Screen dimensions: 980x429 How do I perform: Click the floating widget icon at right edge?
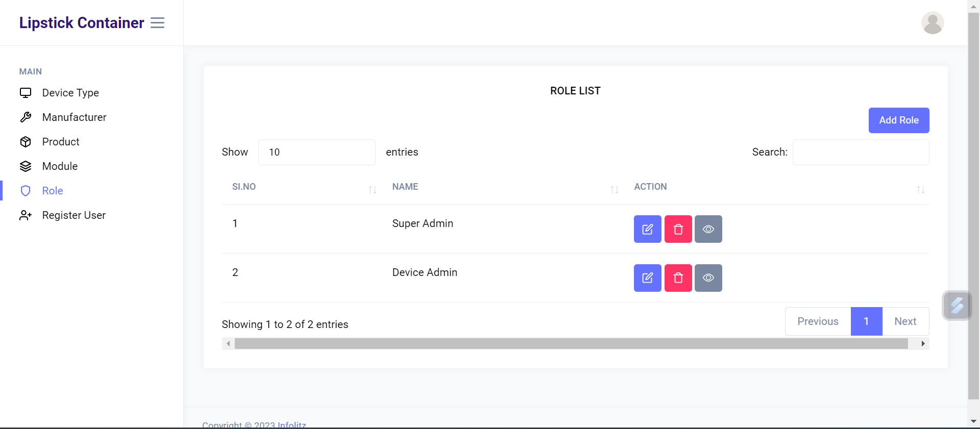point(957,306)
